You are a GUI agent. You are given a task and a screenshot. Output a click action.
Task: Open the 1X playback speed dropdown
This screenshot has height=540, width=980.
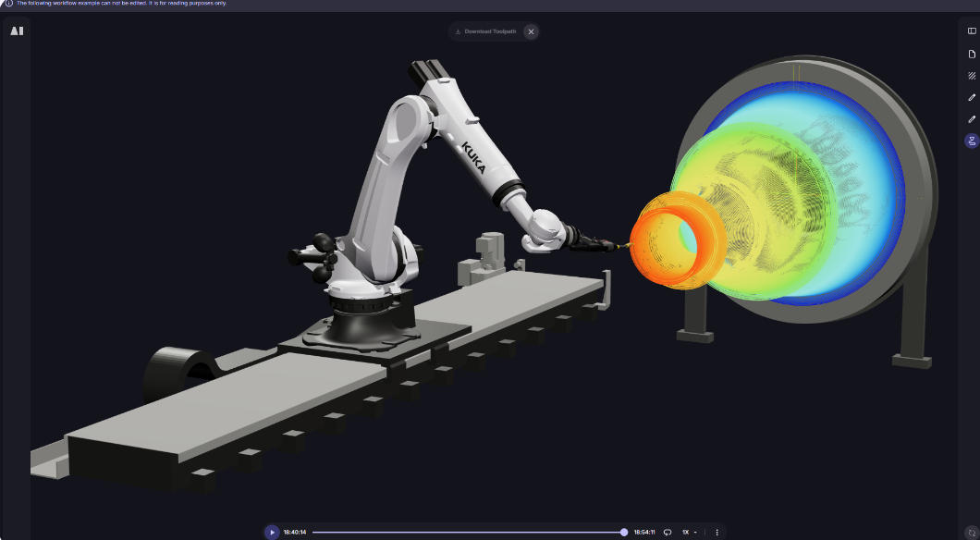pyautogui.click(x=689, y=533)
